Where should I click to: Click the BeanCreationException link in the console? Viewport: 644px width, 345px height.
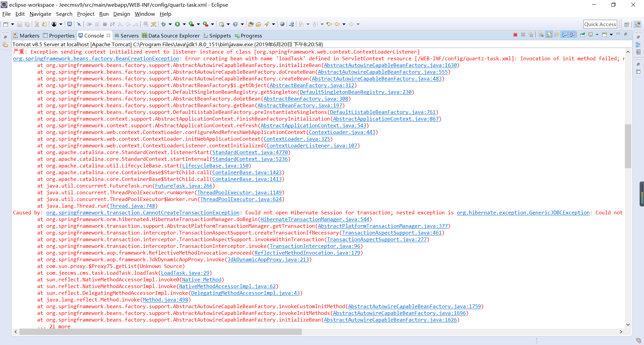pyautogui.click(x=96, y=59)
